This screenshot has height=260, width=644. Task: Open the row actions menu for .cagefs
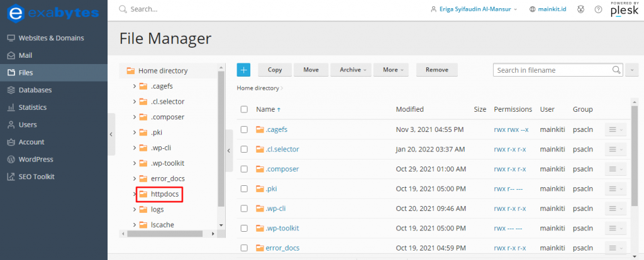tap(616, 129)
